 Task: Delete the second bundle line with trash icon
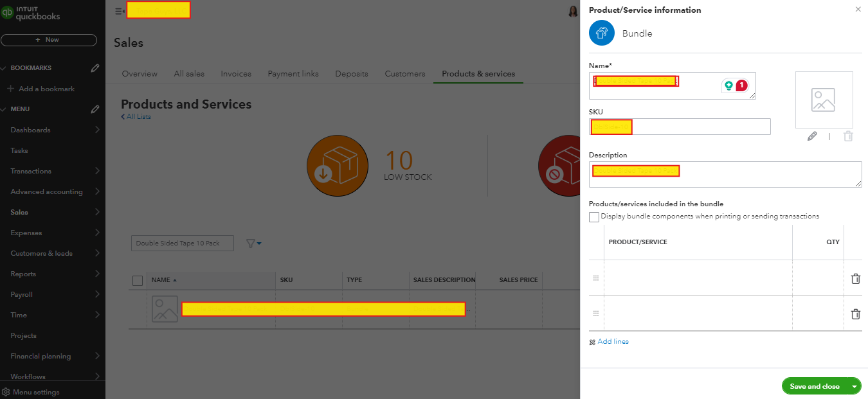click(x=855, y=314)
